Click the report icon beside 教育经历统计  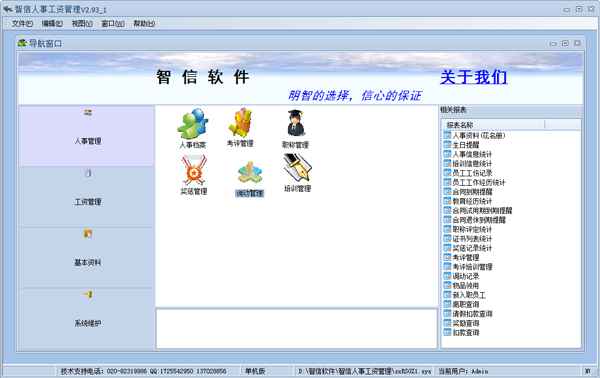click(447, 201)
